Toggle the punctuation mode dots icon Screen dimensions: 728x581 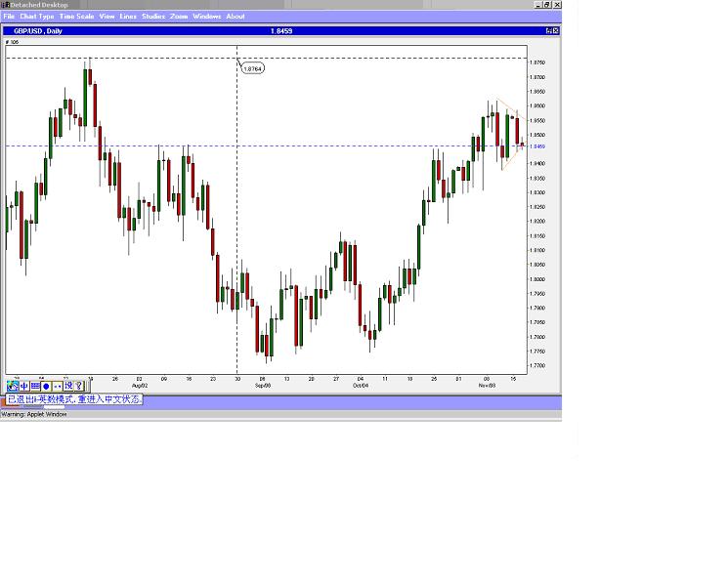pyautogui.click(x=57, y=386)
